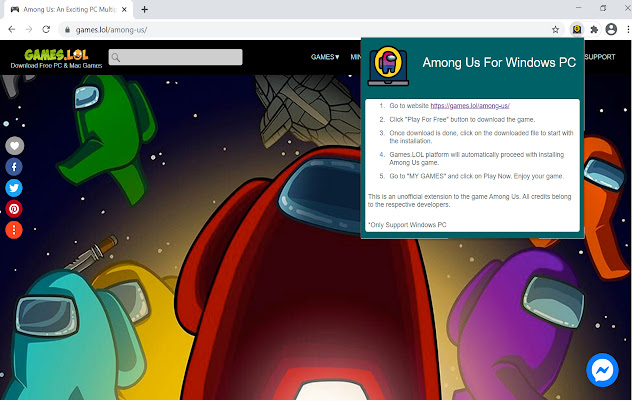Click the magnifier icon in the search box
The width and height of the screenshot is (632, 401).
point(116,57)
